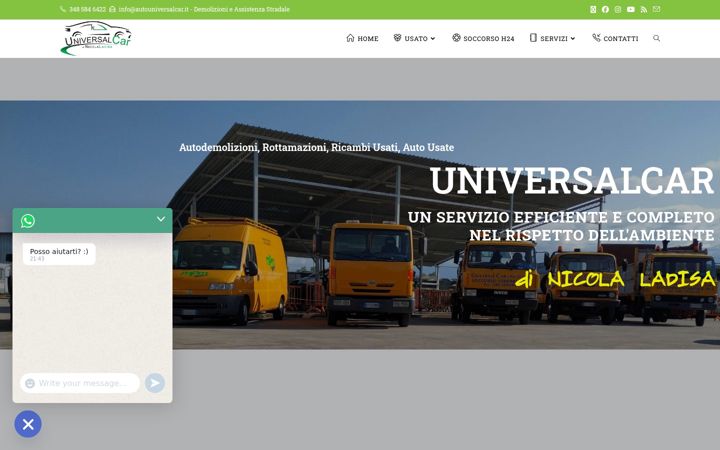The height and width of the screenshot is (450, 720).
Task: Open the RSS feed icon
Action: tap(644, 9)
